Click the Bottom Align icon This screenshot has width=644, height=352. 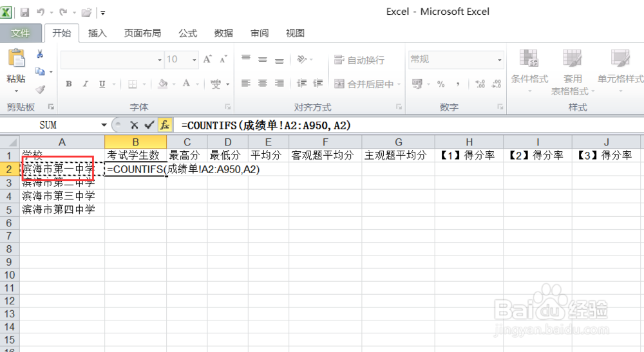click(x=279, y=59)
